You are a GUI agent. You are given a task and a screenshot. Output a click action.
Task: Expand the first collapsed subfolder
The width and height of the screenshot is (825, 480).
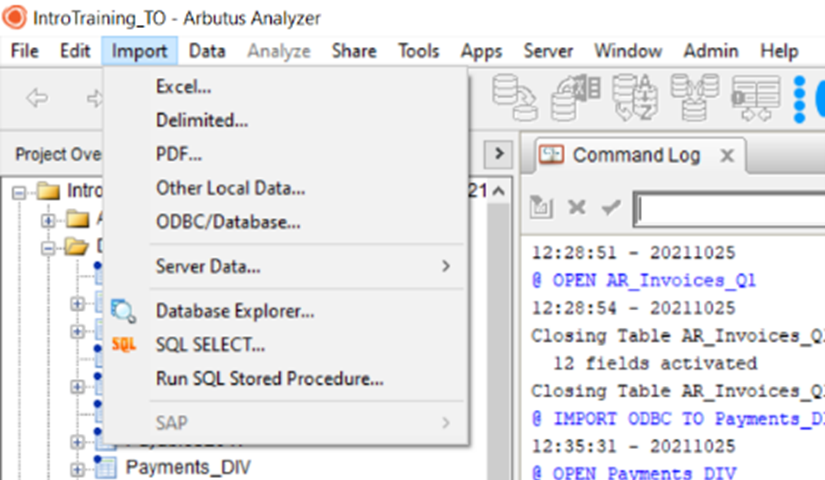coord(48,220)
